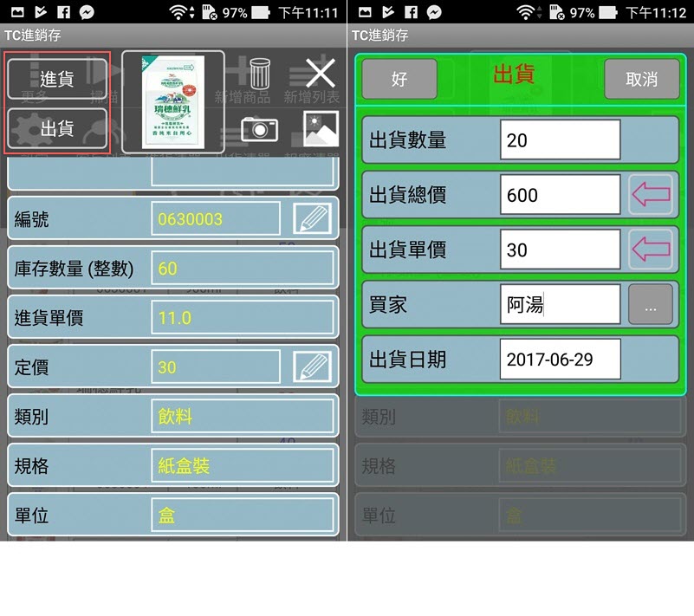Tap the pink arrow beside 出貨總價
694x616 pixels.
tap(651, 195)
